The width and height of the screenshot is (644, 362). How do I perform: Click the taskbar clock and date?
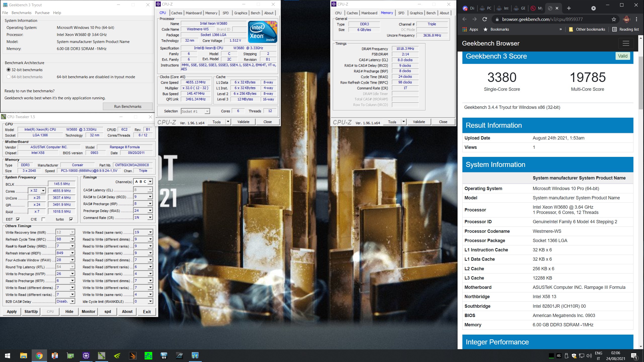(616, 356)
